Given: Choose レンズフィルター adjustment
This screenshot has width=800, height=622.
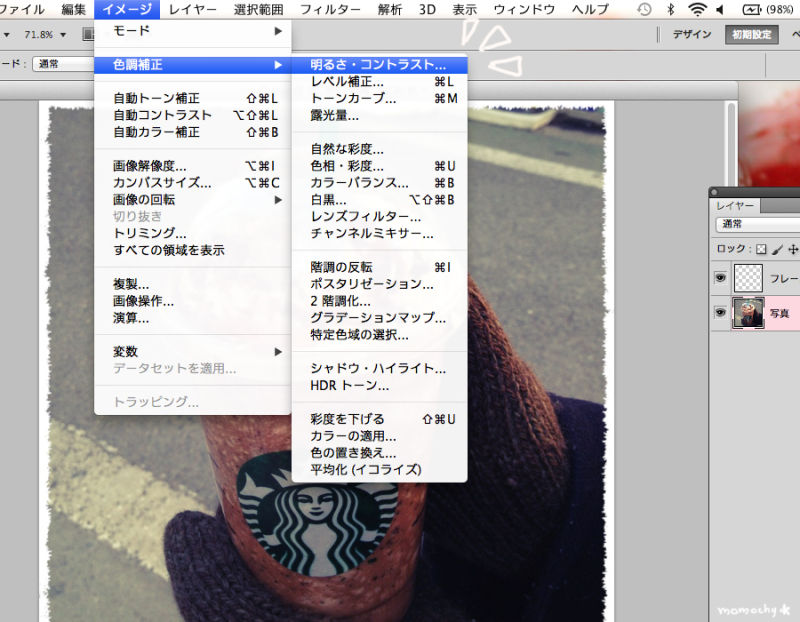Looking at the screenshot, I should [379, 216].
